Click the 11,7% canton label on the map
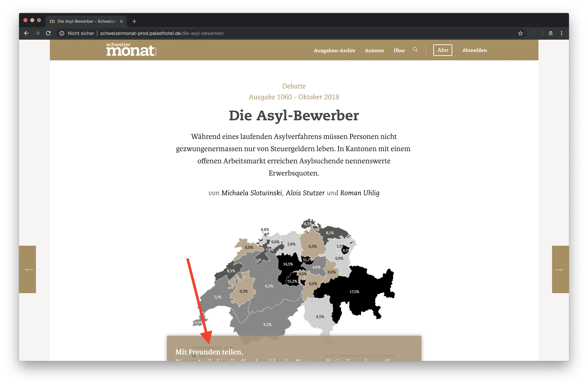Screen dimensions: 588x386 (308, 260)
